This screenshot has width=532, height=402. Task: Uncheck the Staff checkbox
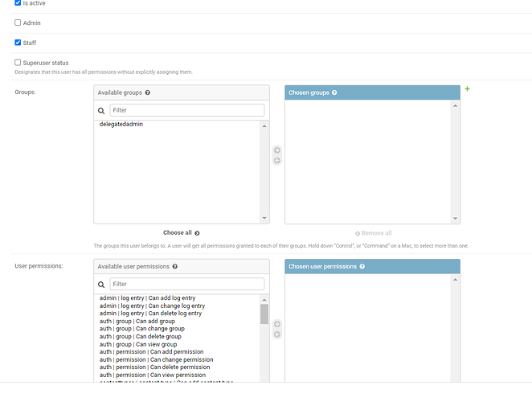pyautogui.click(x=18, y=43)
